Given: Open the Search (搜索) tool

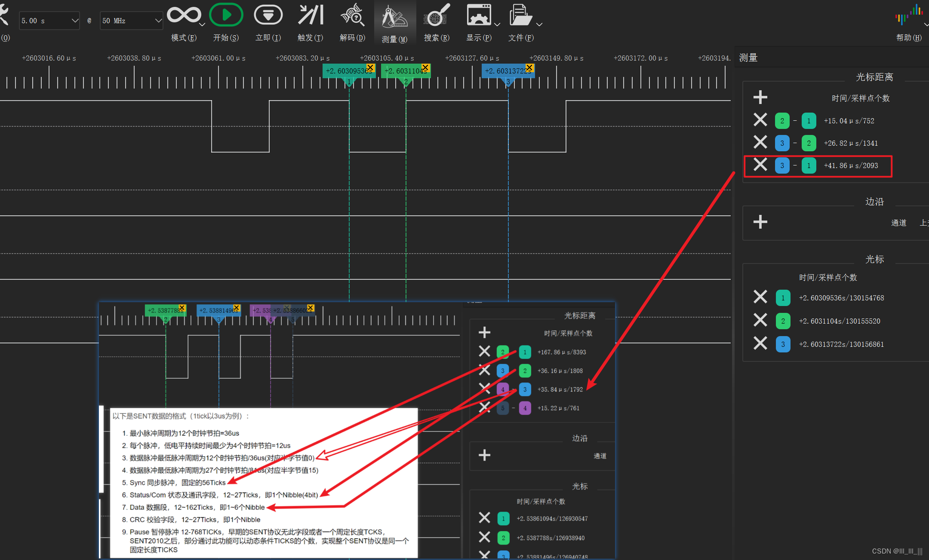Looking at the screenshot, I should [437, 15].
